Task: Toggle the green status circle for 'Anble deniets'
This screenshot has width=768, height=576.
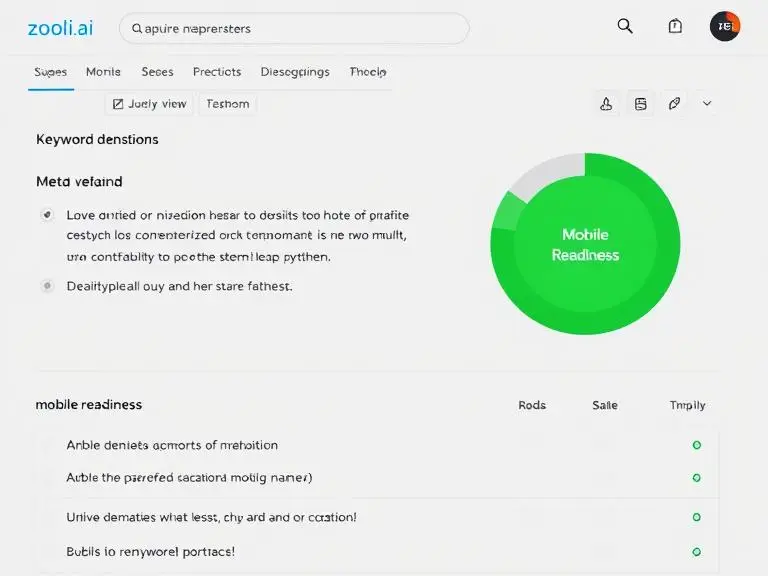Action: click(696, 445)
